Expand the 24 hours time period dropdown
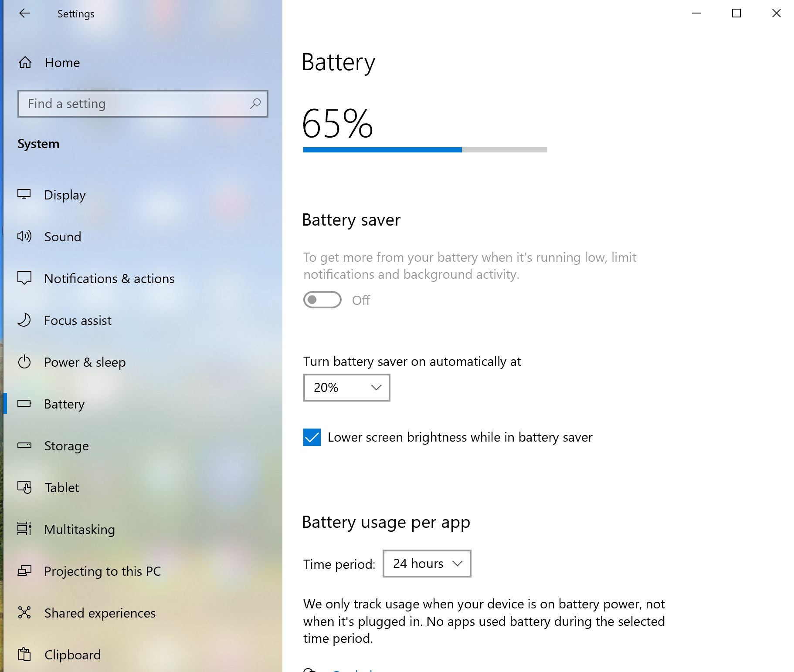The image size is (794, 672). (x=427, y=564)
